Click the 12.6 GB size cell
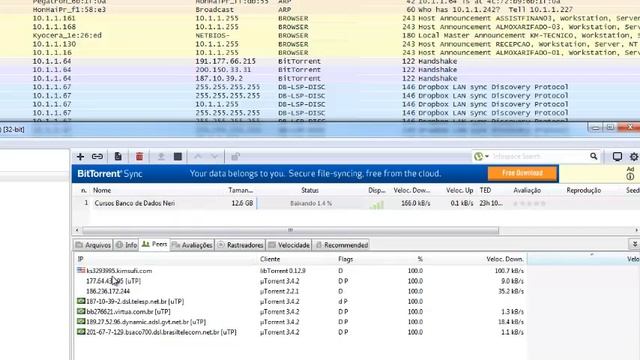Screen dimensions: 640x360 (x=242, y=203)
